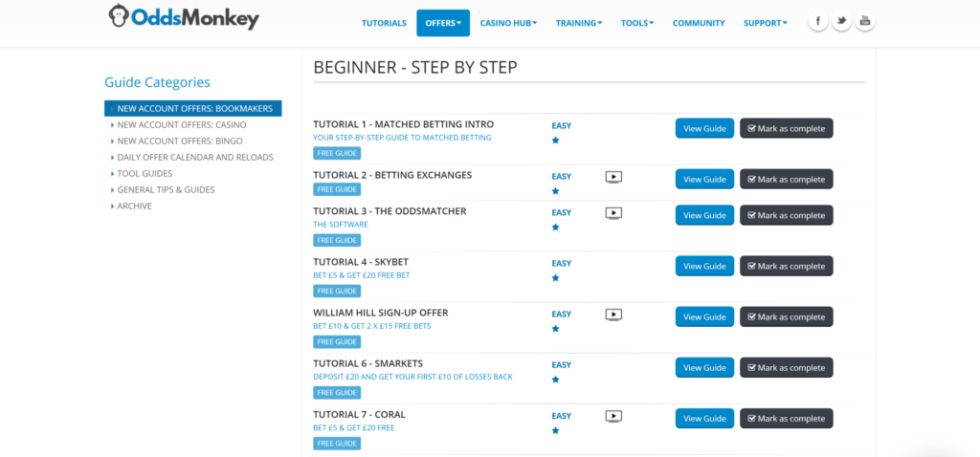Viewport: 980px width, 457px height.
Task: View Guide for Tutorial 3 The Oddsmatcher
Action: coord(704,215)
